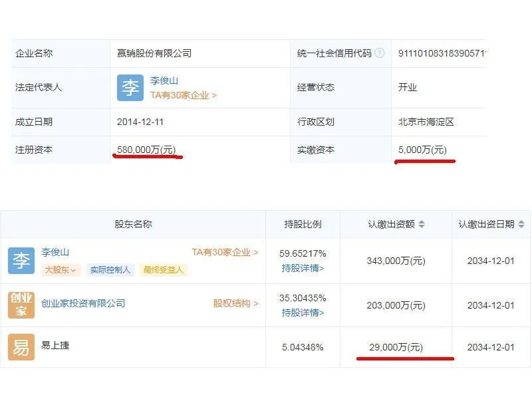Click 创业家 orange logo icon

tap(21, 305)
